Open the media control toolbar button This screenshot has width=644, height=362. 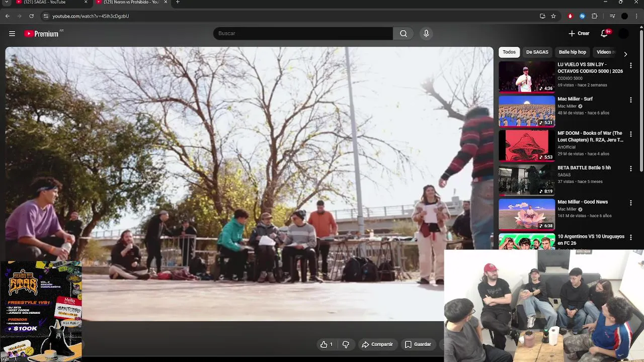tap(612, 16)
